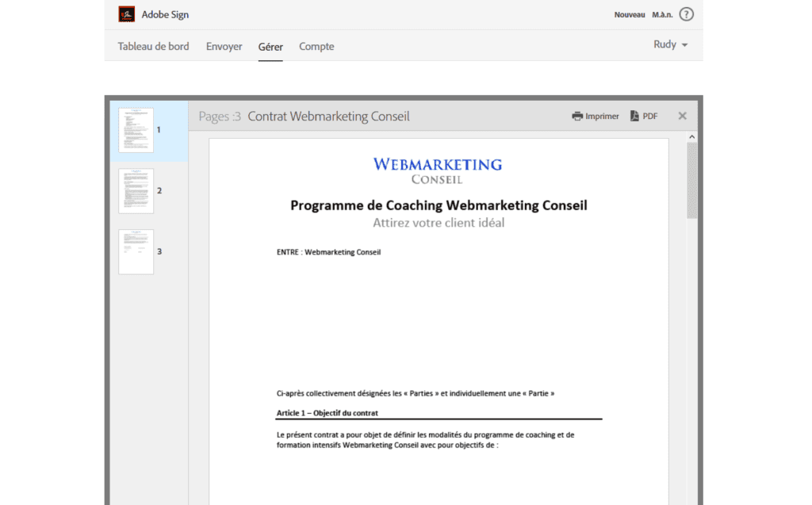Open the Tableau de bord tab
The width and height of the screenshot is (812, 505).
tap(153, 46)
